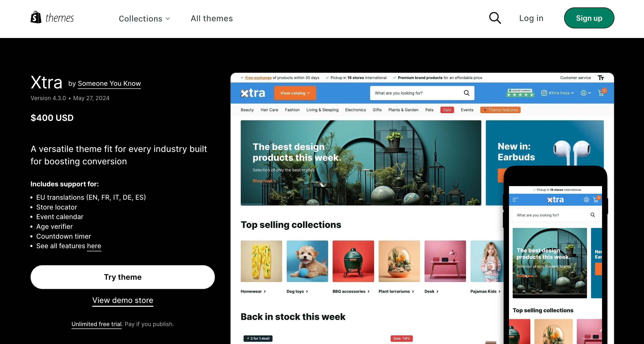The image size is (644, 344).
Task: Select Theme features in the preview menu
Action: coord(500,110)
